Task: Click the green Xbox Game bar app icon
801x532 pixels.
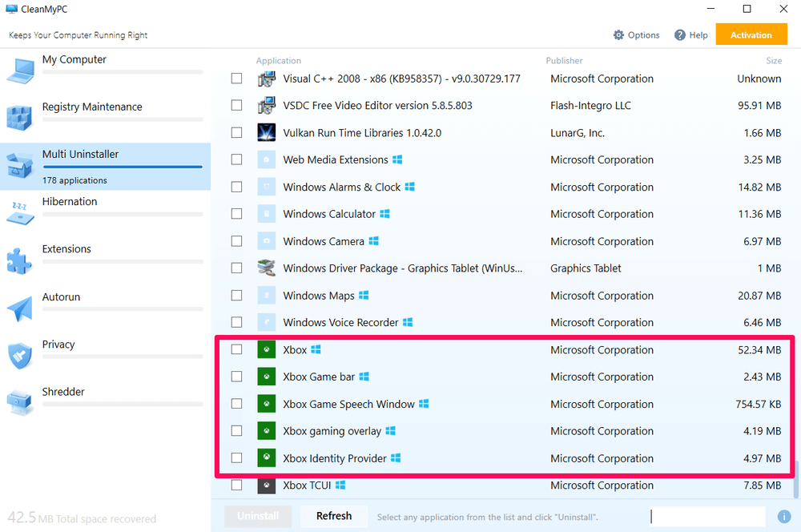Action: pyautogui.click(x=266, y=377)
